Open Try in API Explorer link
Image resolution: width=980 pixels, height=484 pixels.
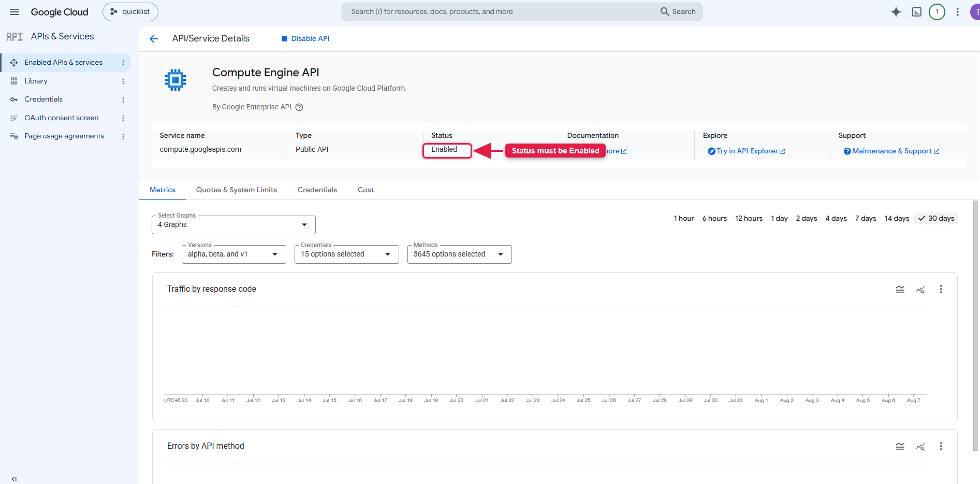tap(747, 151)
